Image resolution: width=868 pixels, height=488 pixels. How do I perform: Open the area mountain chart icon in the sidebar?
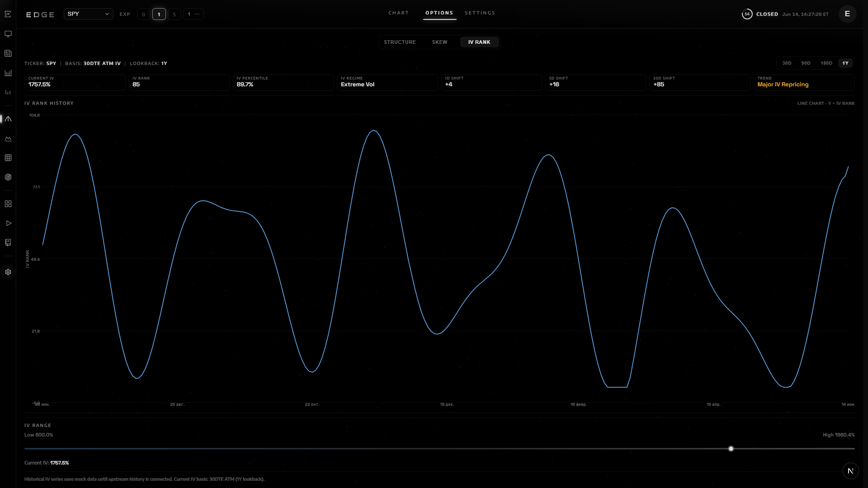tap(8, 139)
